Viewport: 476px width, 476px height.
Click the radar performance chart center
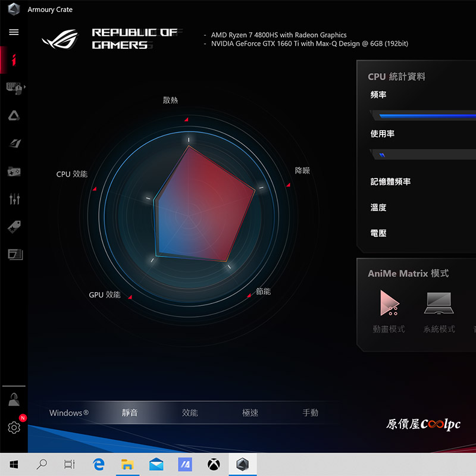189,216
